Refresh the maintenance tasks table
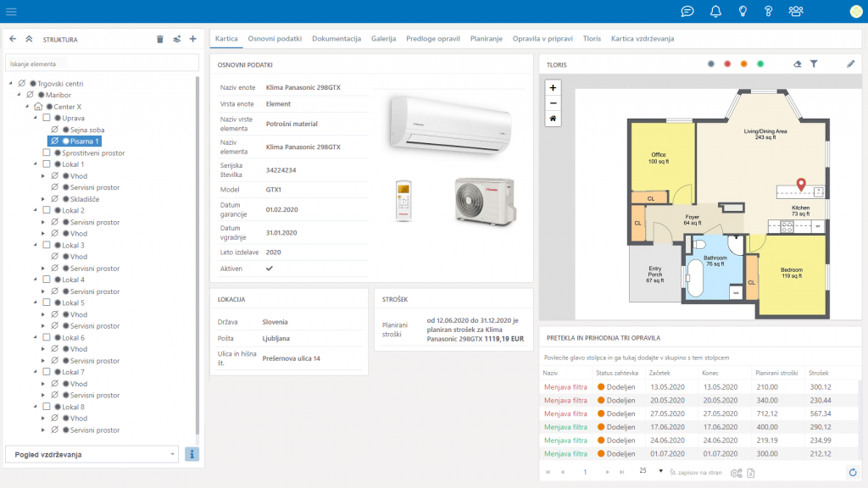Viewport: 868px width, 488px height. 852,472
